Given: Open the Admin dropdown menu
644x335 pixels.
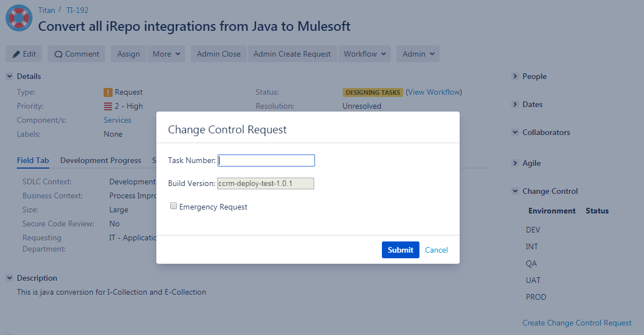Looking at the screenshot, I should [418, 54].
